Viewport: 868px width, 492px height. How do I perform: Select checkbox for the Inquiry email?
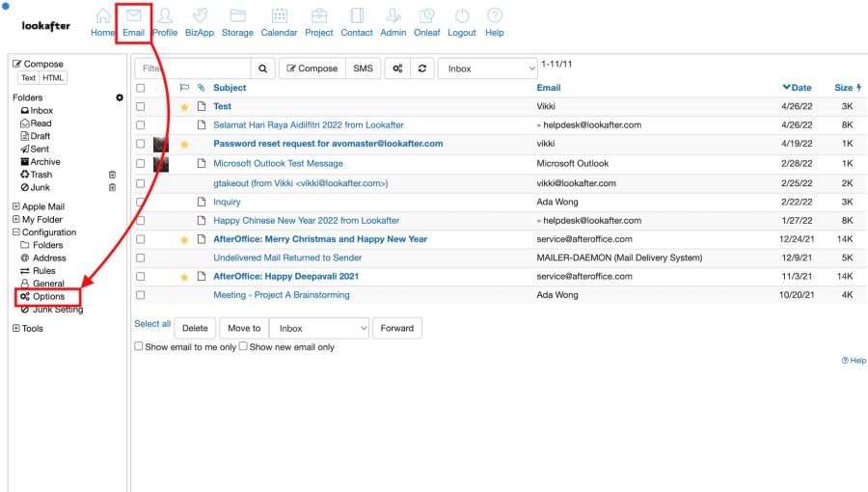[141, 202]
